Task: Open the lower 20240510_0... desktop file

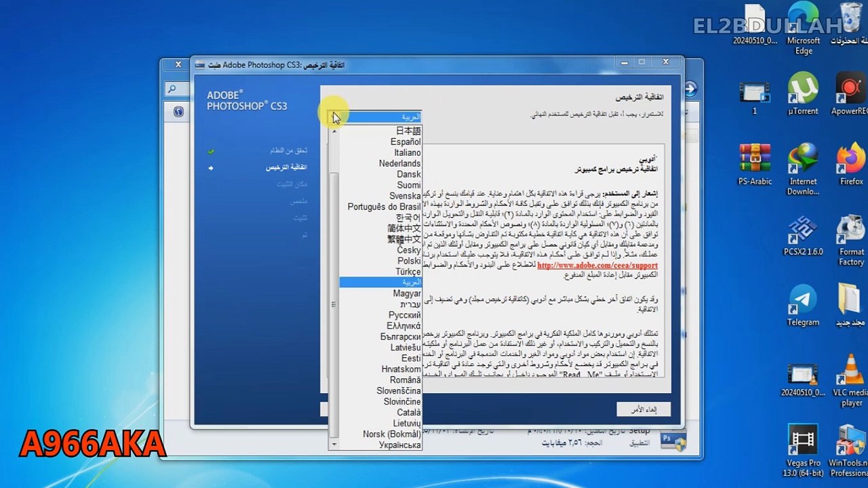Action: (x=802, y=380)
